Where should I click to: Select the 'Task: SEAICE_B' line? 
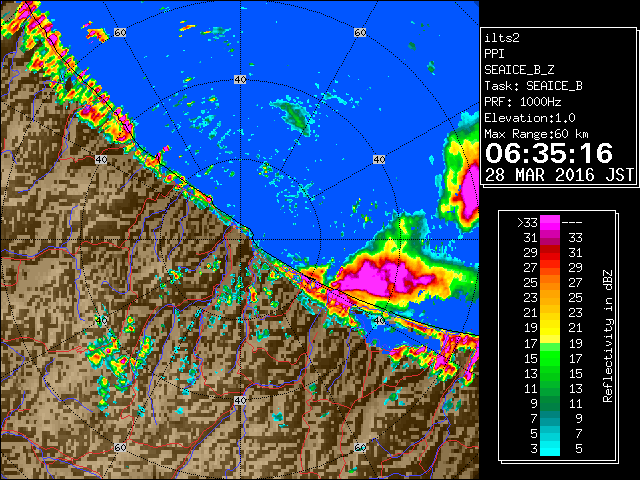tap(533, 86)
